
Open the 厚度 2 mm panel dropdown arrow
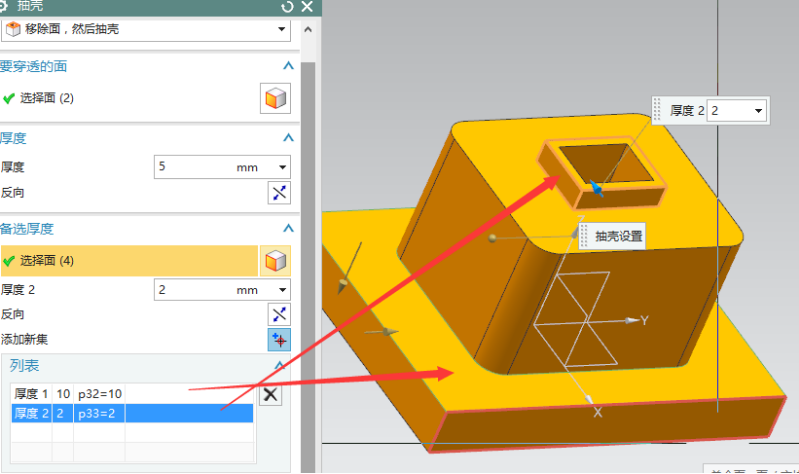[x=283, y=290]
